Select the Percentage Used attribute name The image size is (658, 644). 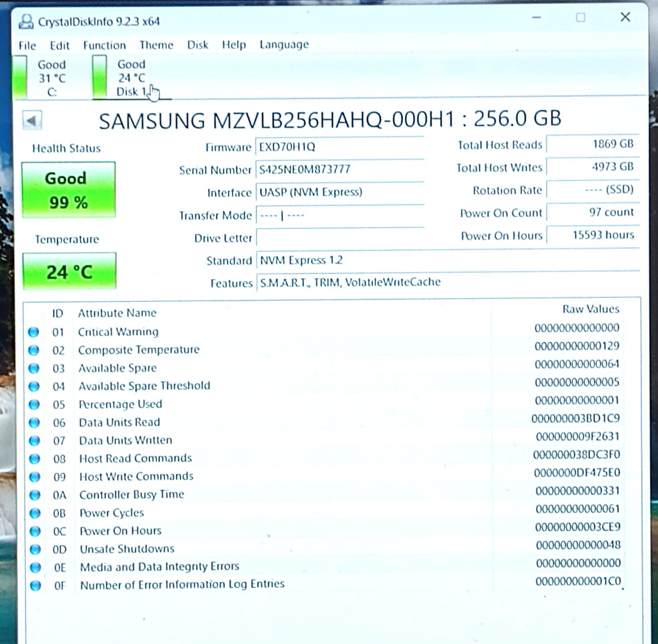[120, 404]
